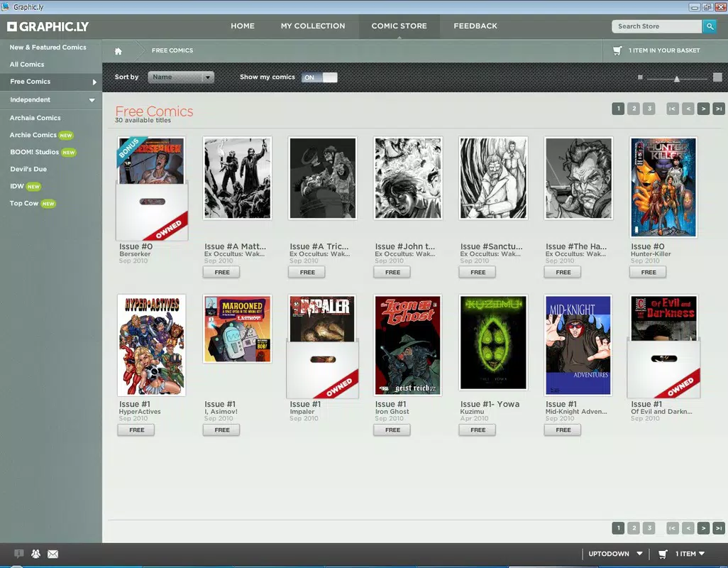
Task: Go to page 2, top pager
Action: point(634,109)
